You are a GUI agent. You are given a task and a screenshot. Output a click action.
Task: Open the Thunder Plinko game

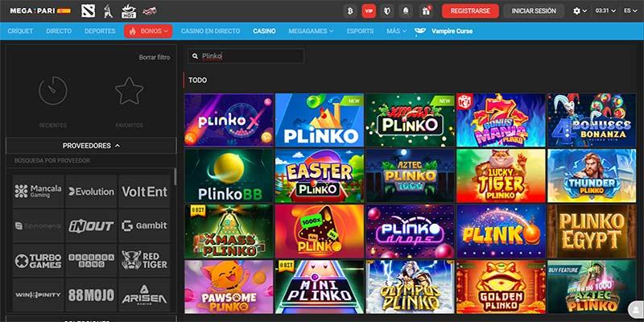(x=592, y=175)
